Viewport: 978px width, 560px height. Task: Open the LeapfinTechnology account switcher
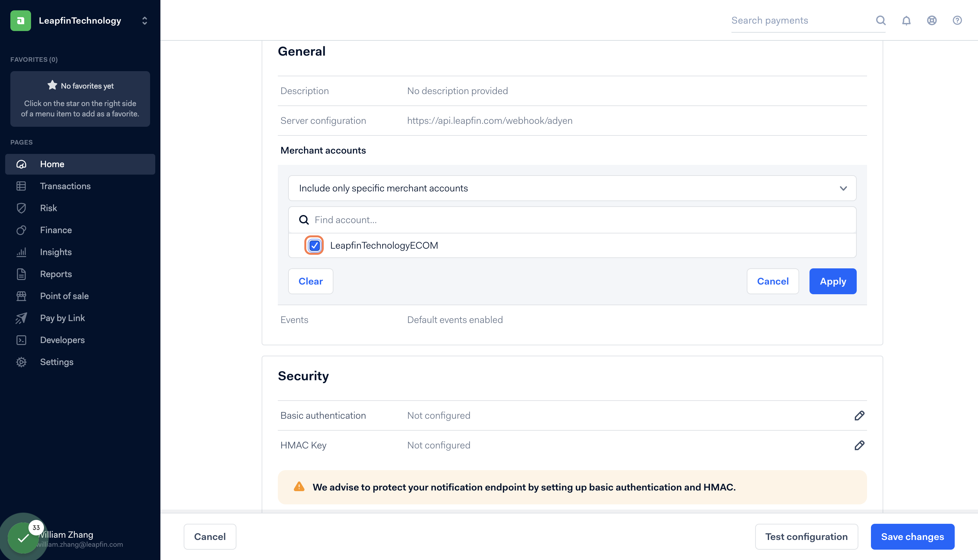click(144, 20)
